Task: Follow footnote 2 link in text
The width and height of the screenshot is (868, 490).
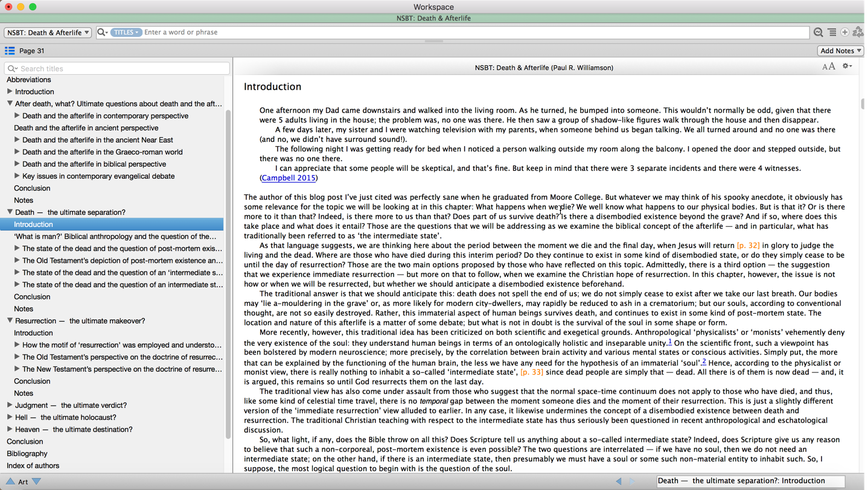Action: (x=704, y=361)
